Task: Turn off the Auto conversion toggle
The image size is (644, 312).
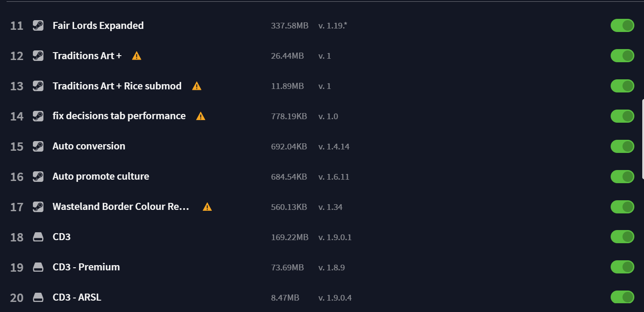Action: [x=623, y=146]
